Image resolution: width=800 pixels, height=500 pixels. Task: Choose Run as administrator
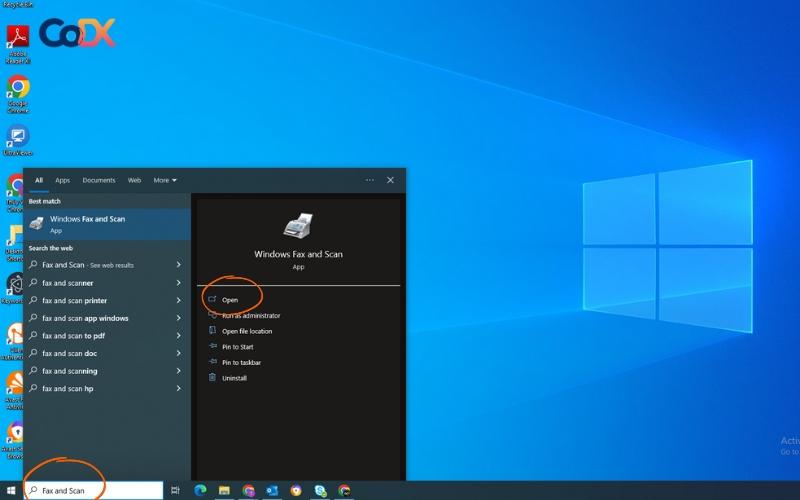click(x=251, y=316)
